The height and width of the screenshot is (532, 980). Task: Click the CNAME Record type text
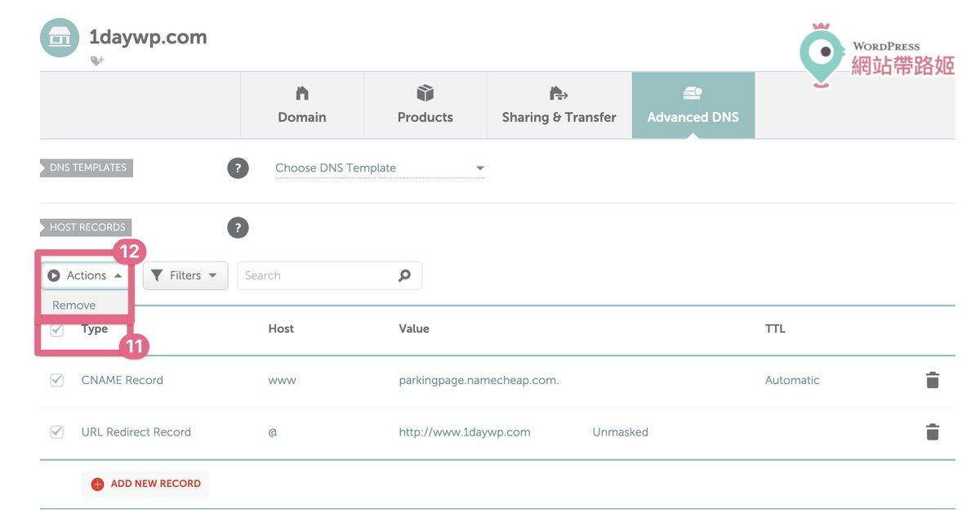point(122,380)
